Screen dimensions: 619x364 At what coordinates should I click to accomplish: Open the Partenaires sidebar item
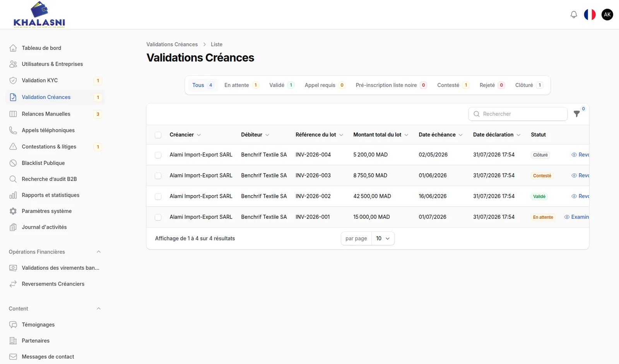tap(55, 340)
